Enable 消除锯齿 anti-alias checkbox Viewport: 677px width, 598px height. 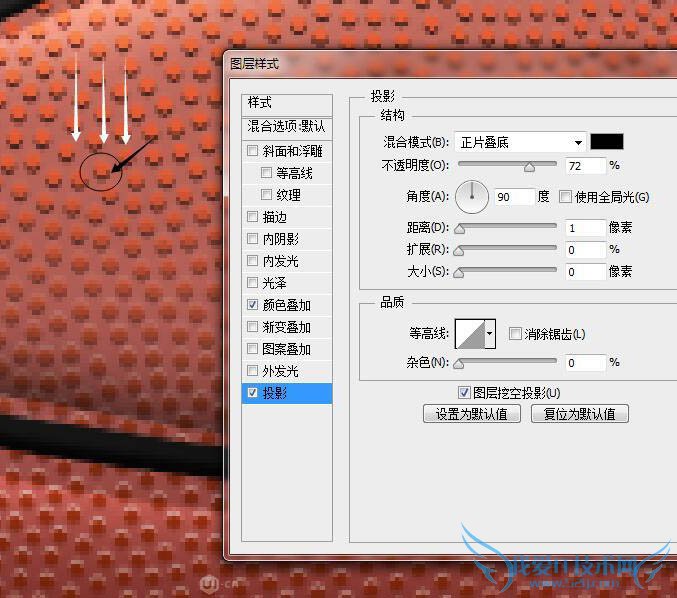516,334
